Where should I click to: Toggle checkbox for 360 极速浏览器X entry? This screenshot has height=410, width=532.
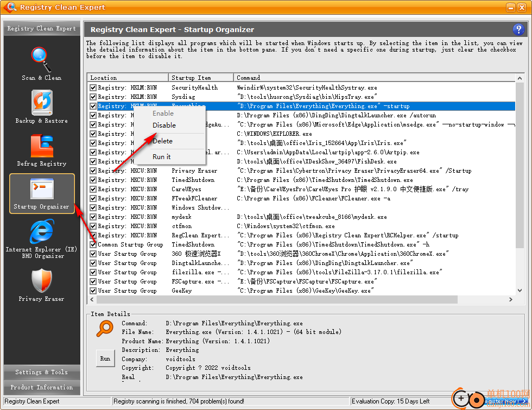pyautogui.click(x=93, y=254)
